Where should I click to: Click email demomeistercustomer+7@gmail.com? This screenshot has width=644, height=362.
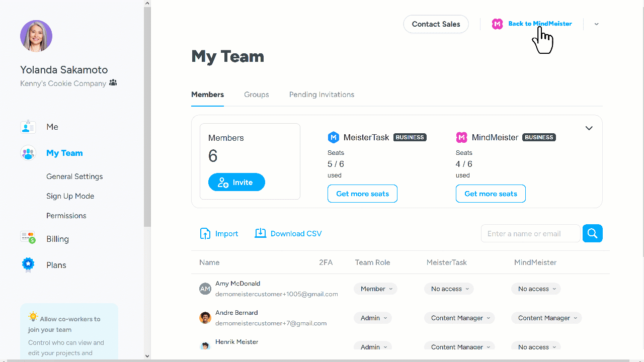(271, 323)
